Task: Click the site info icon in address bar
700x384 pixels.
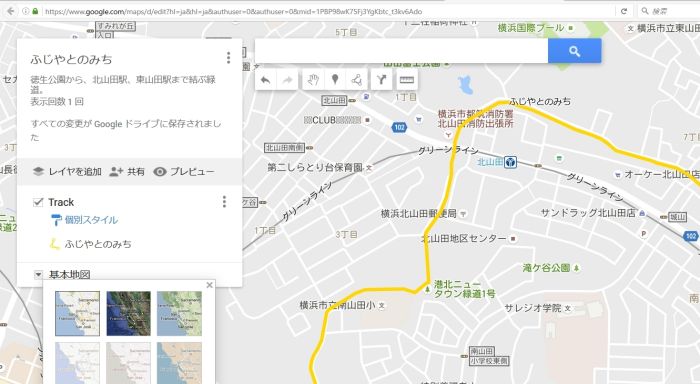Action: point(26,11)
